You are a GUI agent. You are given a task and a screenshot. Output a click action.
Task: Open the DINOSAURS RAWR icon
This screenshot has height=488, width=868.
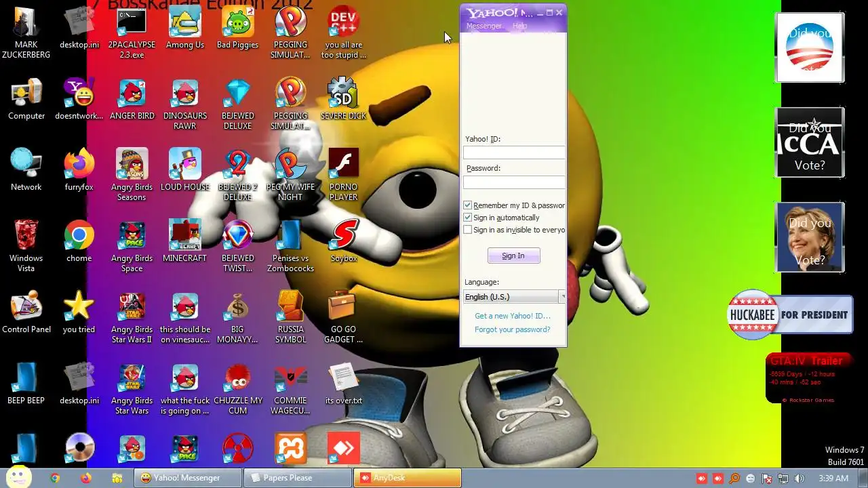184,103
